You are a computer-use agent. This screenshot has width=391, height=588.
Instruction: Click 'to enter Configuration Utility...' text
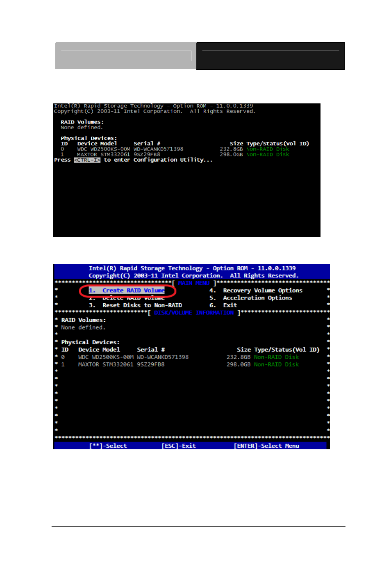click(x=158, y=160)
